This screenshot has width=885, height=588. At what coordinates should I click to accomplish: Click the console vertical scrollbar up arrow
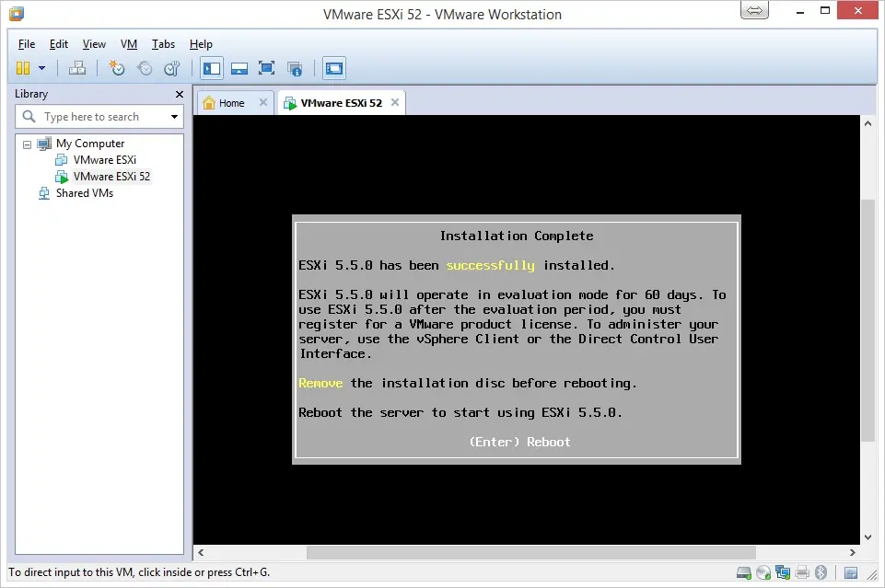868,123
